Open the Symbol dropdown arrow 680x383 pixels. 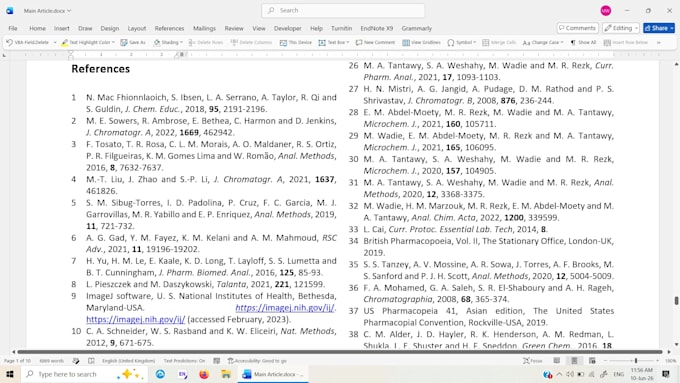pyautogui.click(x=475, y=43)
